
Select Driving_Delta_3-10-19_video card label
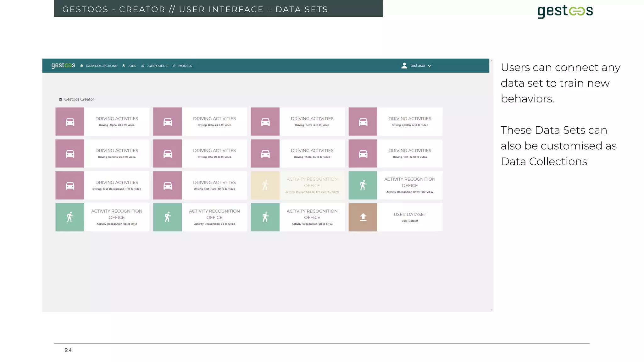312,125
